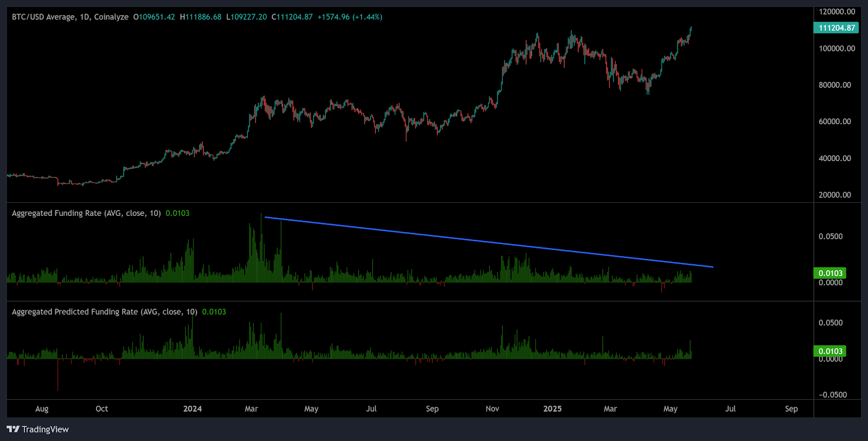The width and height of the screenshot is (868, 441).
Task: Select the Nov label on time axis
Action: coord(492,408)
